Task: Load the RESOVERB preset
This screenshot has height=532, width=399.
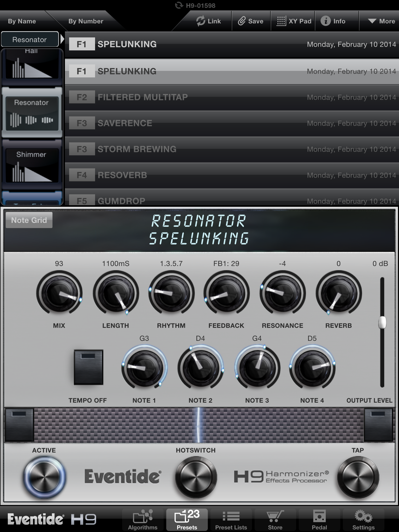Action: click(232, 175)
